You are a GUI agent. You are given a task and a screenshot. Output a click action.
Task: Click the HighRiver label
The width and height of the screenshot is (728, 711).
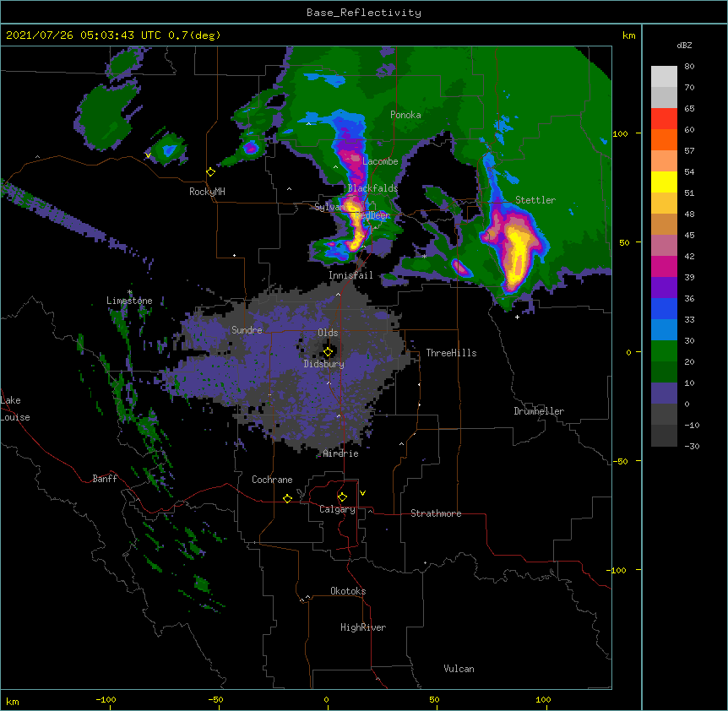(x=363, y=627)
